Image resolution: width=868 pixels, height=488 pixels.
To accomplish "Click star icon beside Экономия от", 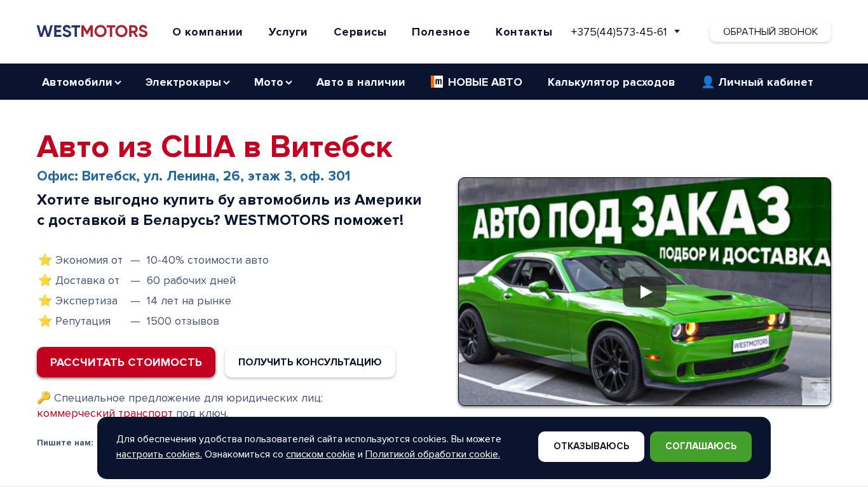I will pyautogui.click(x=44, y=260).
